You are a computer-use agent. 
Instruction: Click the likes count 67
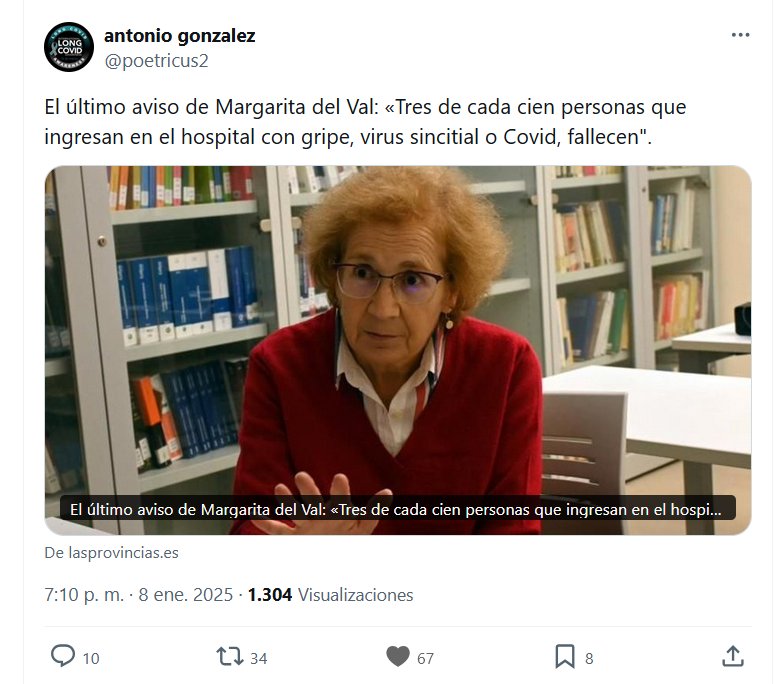coord(425,659)
